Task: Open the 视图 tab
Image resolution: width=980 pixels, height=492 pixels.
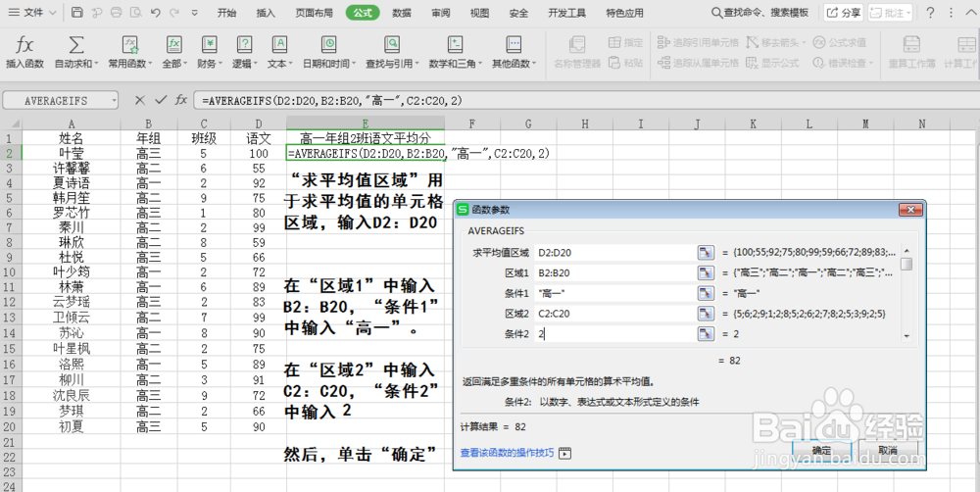Action: click(479, 13)
